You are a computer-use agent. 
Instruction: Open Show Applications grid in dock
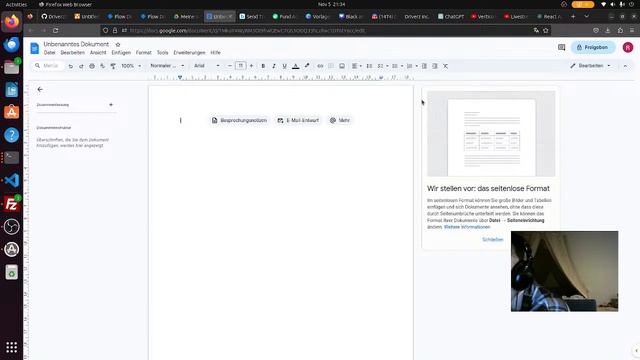point(11,347)
